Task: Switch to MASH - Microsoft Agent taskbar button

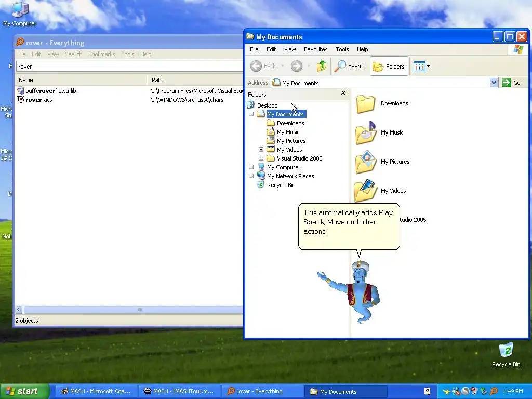Action: click(96, 392)
